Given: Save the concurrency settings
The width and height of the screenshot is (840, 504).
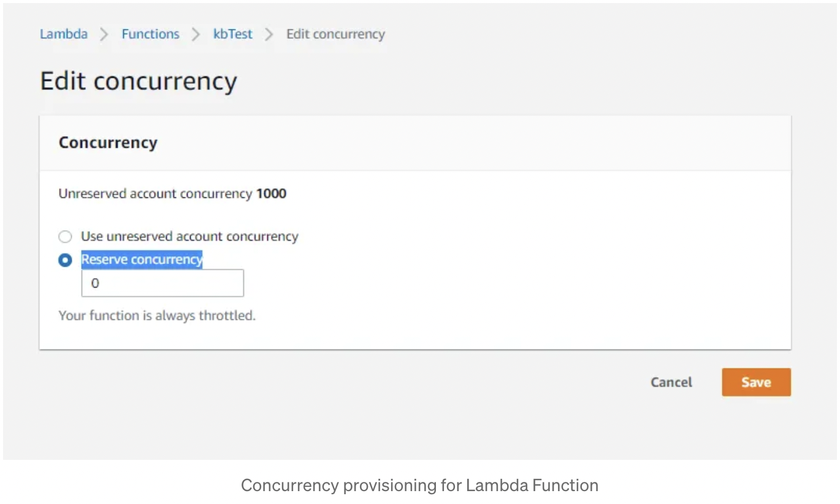Looking at the screenshot, I should click(756, 382).
